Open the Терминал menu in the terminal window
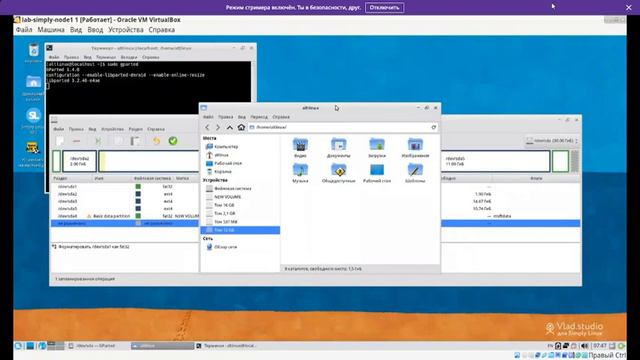 [106, 57]
